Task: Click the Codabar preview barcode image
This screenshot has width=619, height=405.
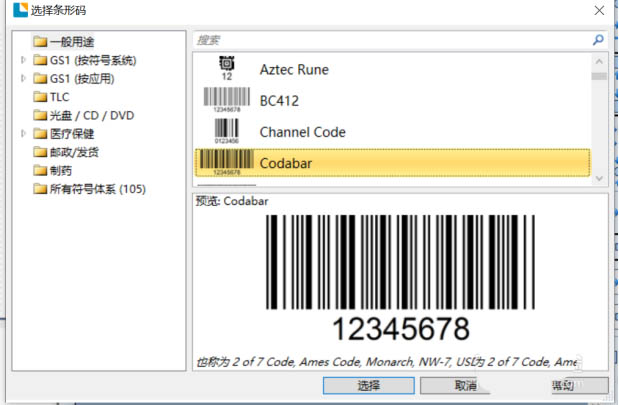Action: 400,262
